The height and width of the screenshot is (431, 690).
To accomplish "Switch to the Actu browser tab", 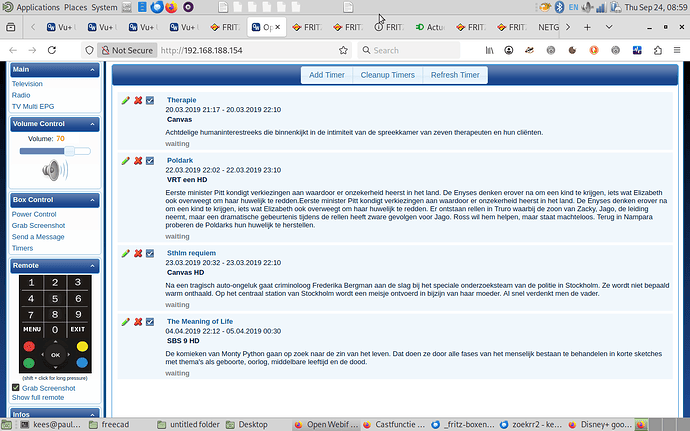I will point(430,27).
